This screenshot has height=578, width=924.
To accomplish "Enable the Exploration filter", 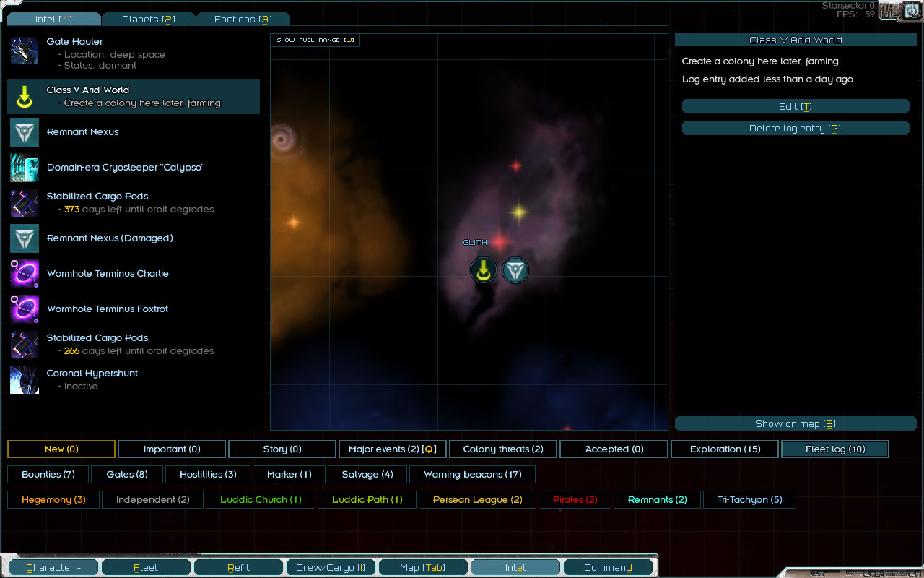I will click(725, 449).
